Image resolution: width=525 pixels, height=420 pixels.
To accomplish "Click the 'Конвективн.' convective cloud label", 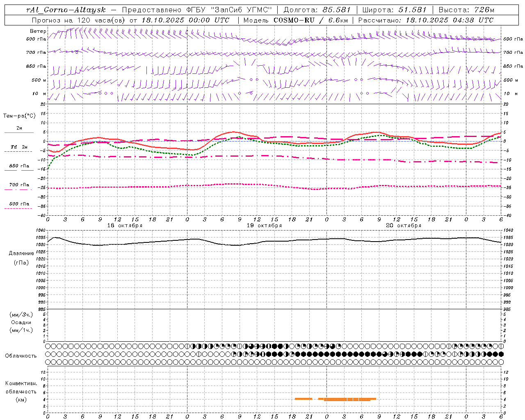I will coord(21,383).
